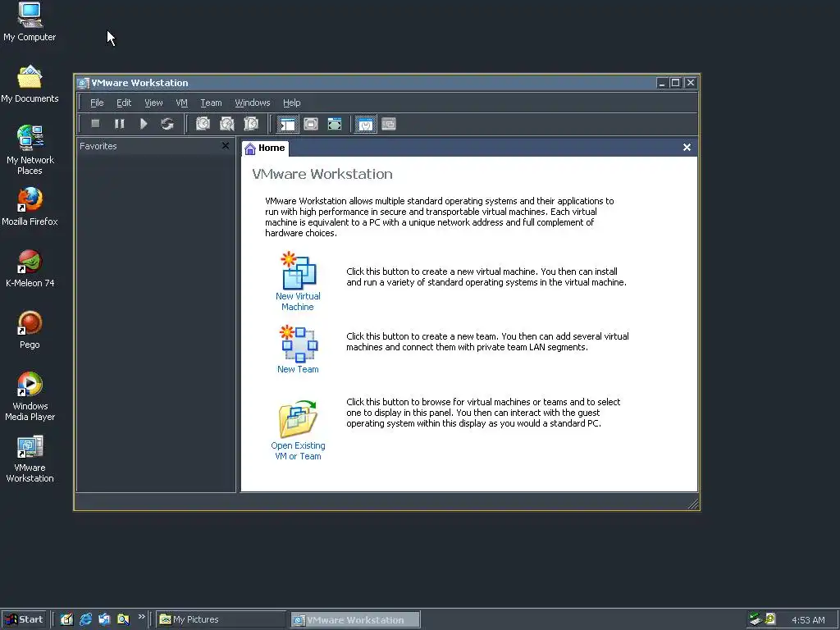Toggle the Summary view wrench icon

point(365,125)
